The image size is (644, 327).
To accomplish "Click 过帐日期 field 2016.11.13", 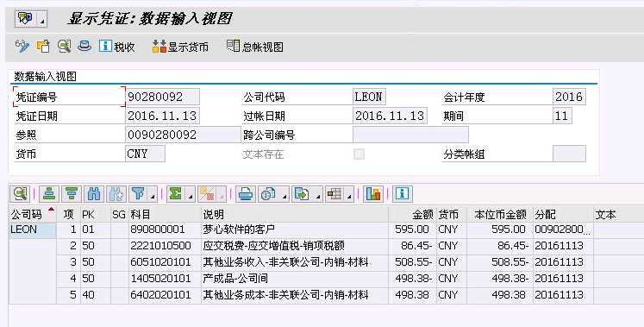I will 390,116.
